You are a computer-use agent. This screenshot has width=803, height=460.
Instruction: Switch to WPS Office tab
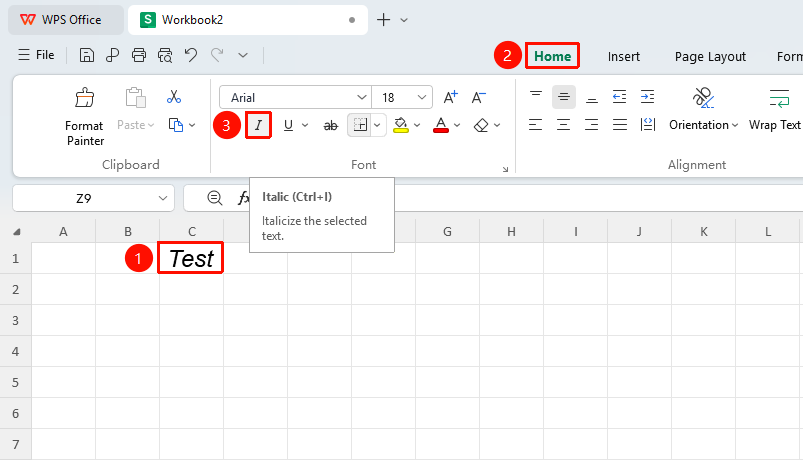tap(66, 20)
